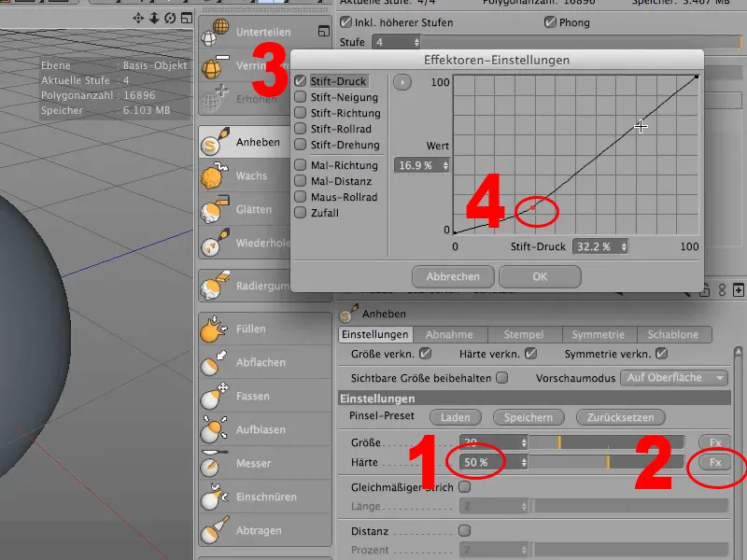Switch to the Abnahme tab

point(450,334)
